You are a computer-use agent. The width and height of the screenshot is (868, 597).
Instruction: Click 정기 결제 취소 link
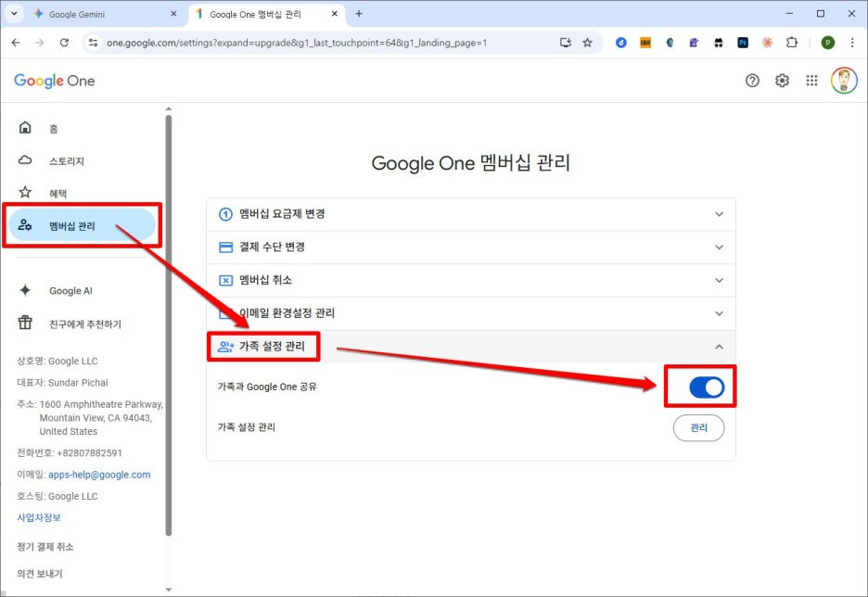point(45,547)
